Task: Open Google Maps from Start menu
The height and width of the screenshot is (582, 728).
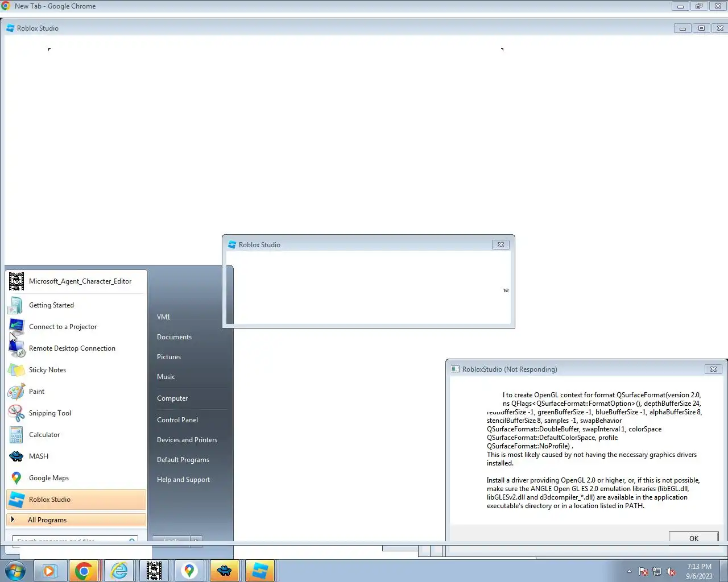Action: [x=76, y=478]
